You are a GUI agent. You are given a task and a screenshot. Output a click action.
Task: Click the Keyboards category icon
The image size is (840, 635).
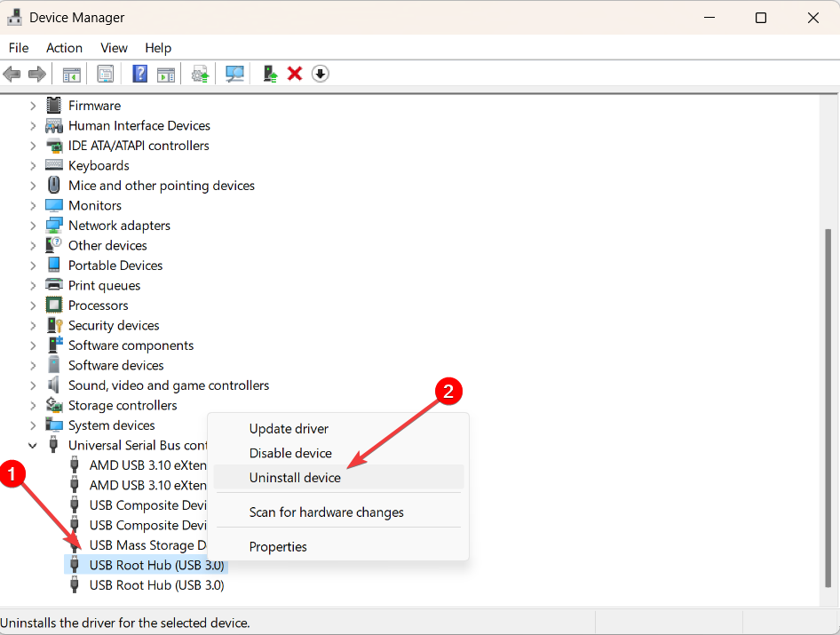[x=54, y=165]
